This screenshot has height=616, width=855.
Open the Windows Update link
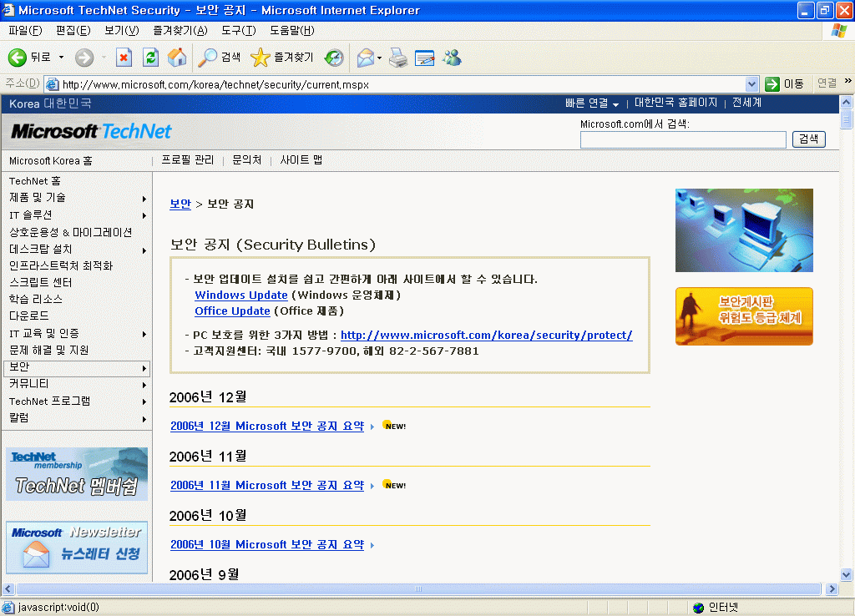click(241, 295)
